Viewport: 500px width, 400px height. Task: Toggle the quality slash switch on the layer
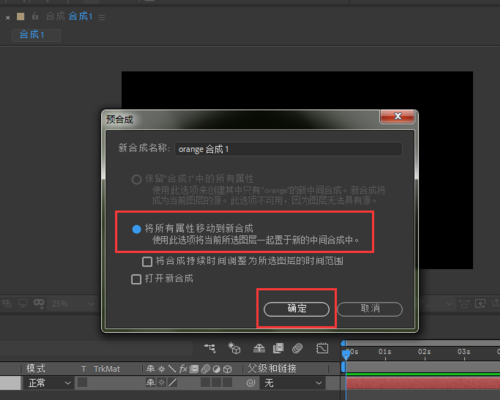click(x=172, y=382)
